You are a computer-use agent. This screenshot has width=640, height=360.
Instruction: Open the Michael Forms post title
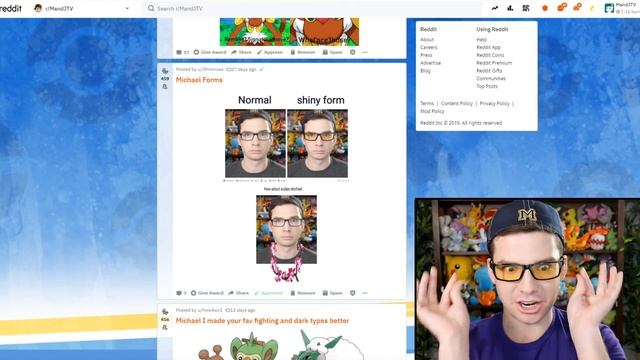tap(199, 80)
